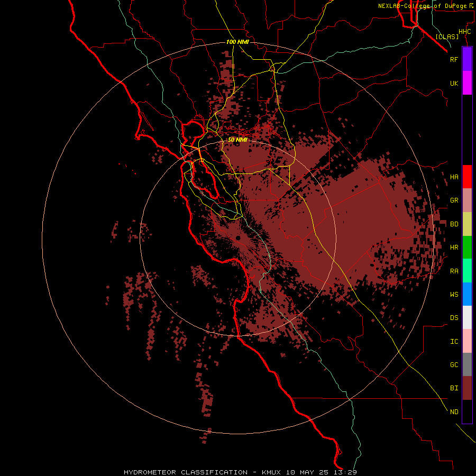Screen dimensions: 476x476
Task: Click the NEXLAB-College of DuPage text
Action: pos(423,6)
